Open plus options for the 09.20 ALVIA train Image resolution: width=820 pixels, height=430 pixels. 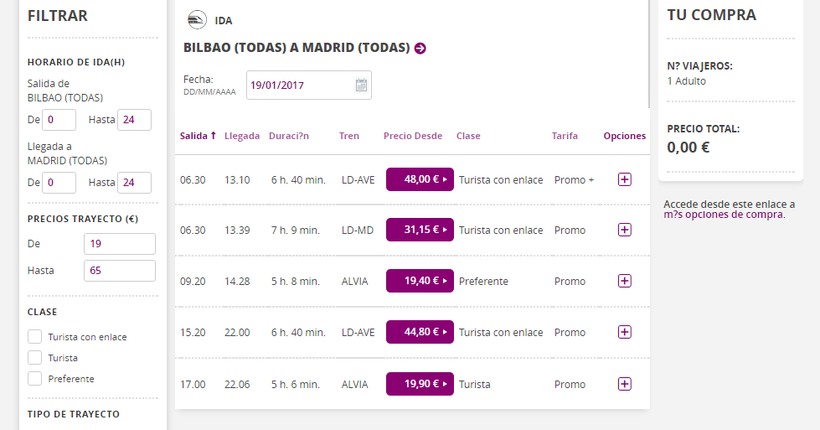625,281
